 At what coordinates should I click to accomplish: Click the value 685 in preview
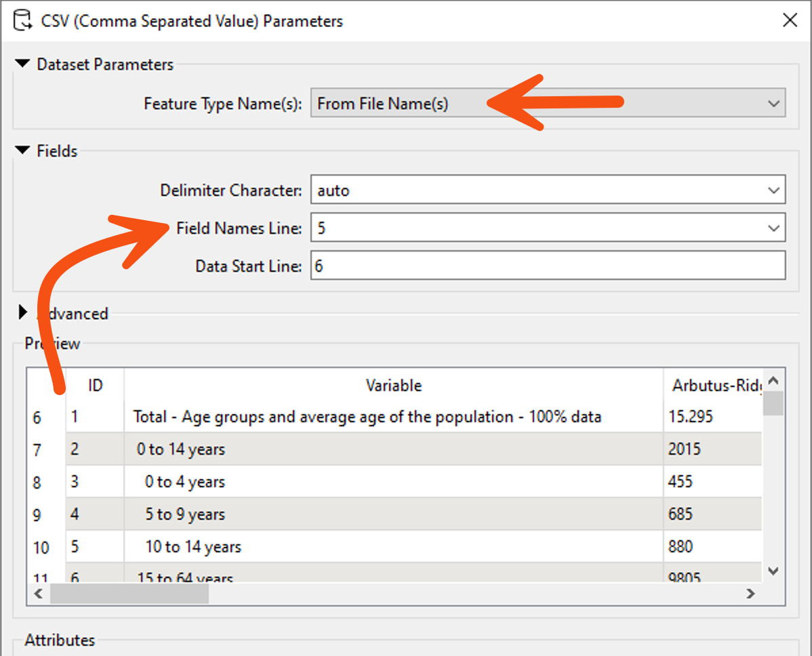[x=680, y=514]
